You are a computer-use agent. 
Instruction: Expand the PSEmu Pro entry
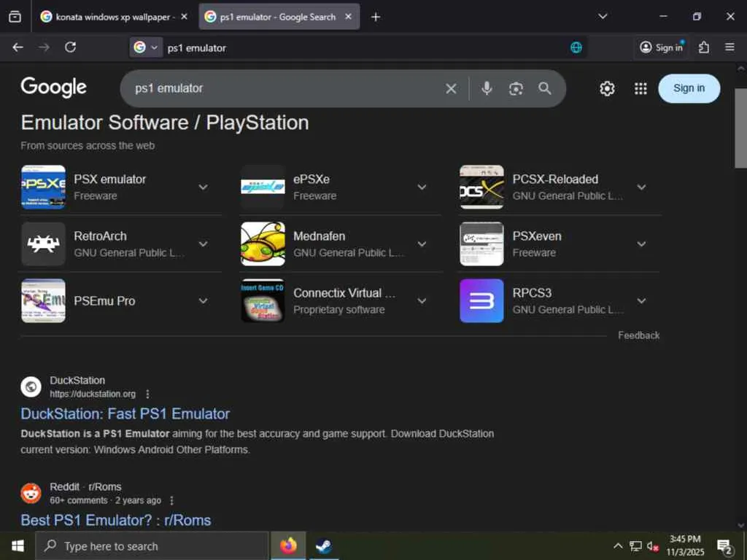click(x=203, y=301)
